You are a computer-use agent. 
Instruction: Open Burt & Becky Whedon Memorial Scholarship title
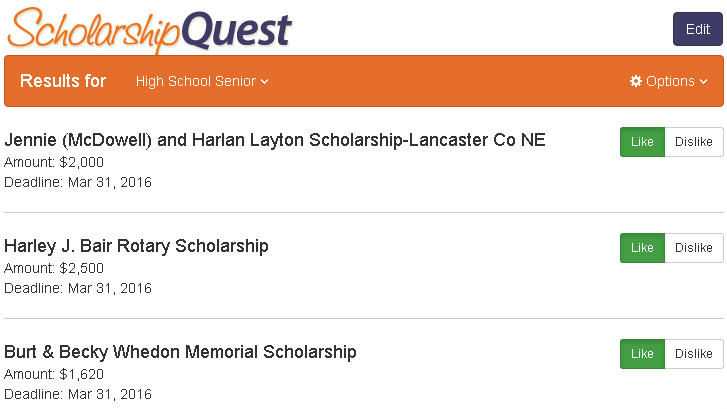(x=180, y=352)
